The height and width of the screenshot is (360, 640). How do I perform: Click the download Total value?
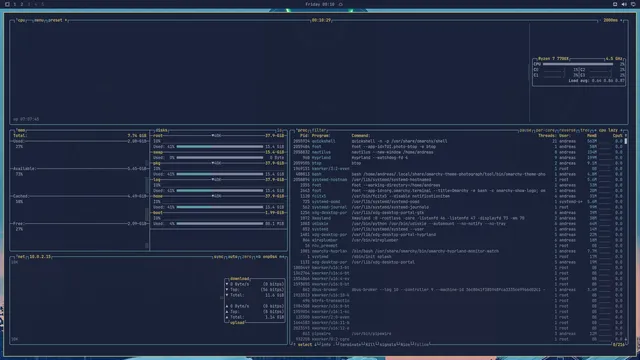pyautogui.click(x=274, y=295)
